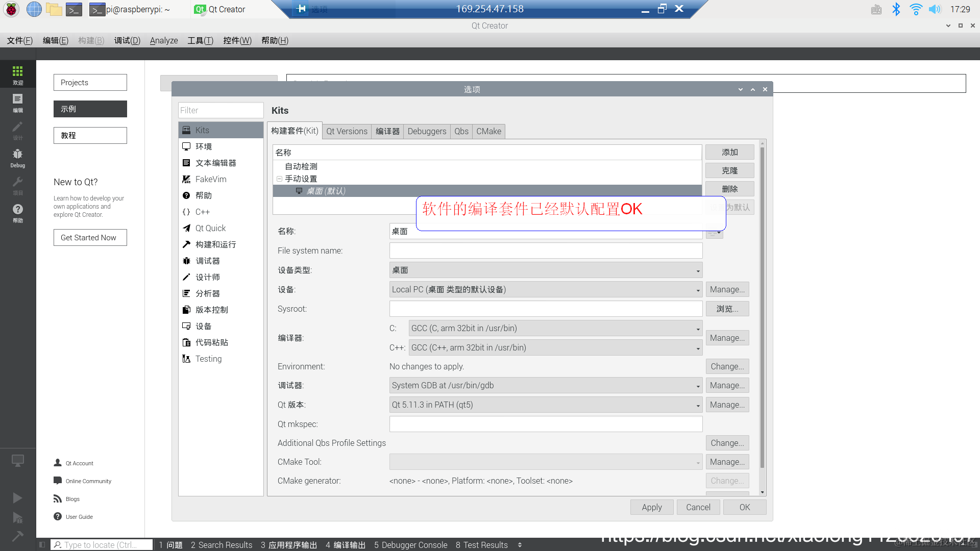This screenshot has height=551, width=980.
Task: Click the Bluetooth icon in system tray
Action: pos(896,9)
